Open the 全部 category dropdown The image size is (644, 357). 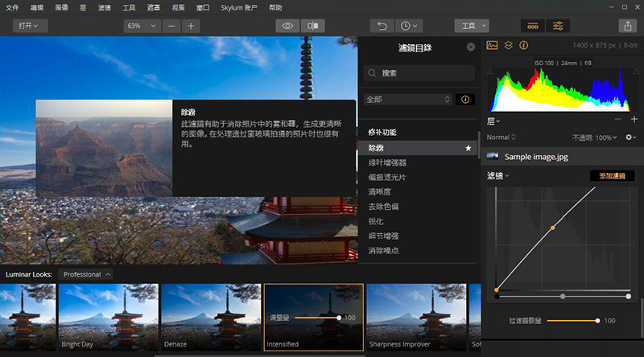(x=408, y=100)
